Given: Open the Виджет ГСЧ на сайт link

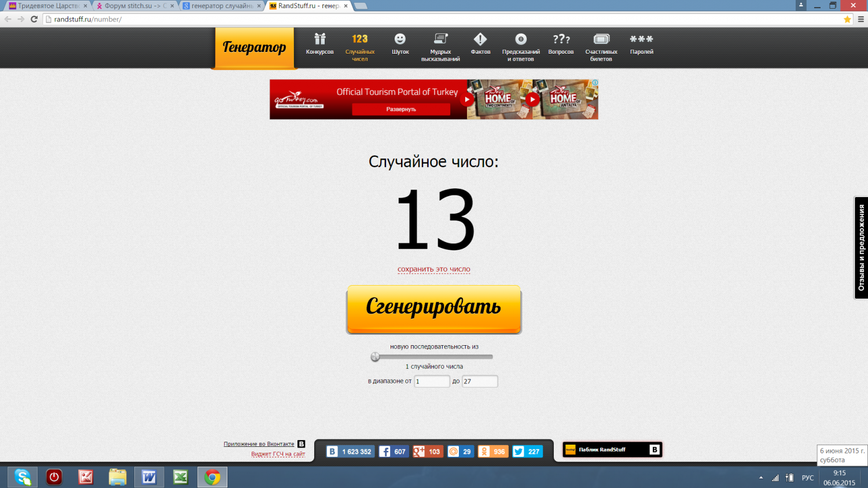Looking at the screenshot, I should coord(278,454).
